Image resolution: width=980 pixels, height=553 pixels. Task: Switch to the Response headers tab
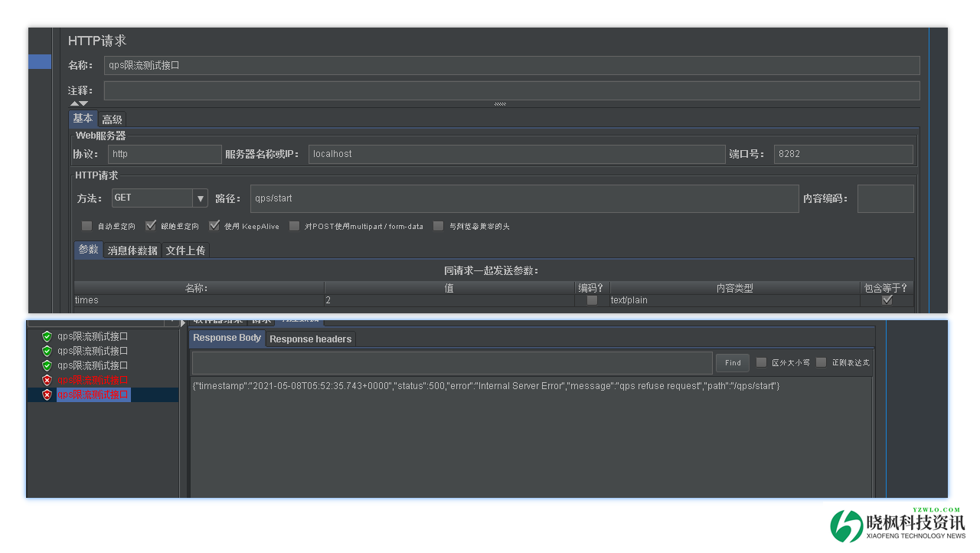310,339
